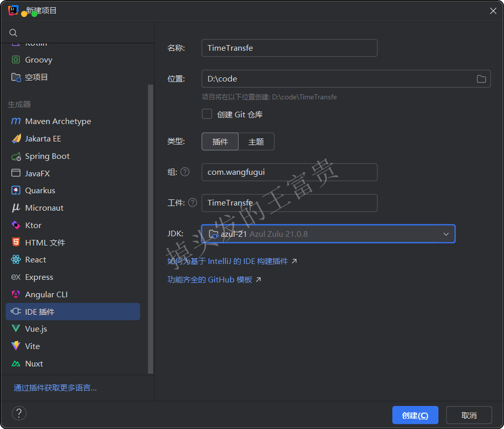Select Groovy project type
The width and height of the screenshot is (504, 429).
(x=73, y=59)
